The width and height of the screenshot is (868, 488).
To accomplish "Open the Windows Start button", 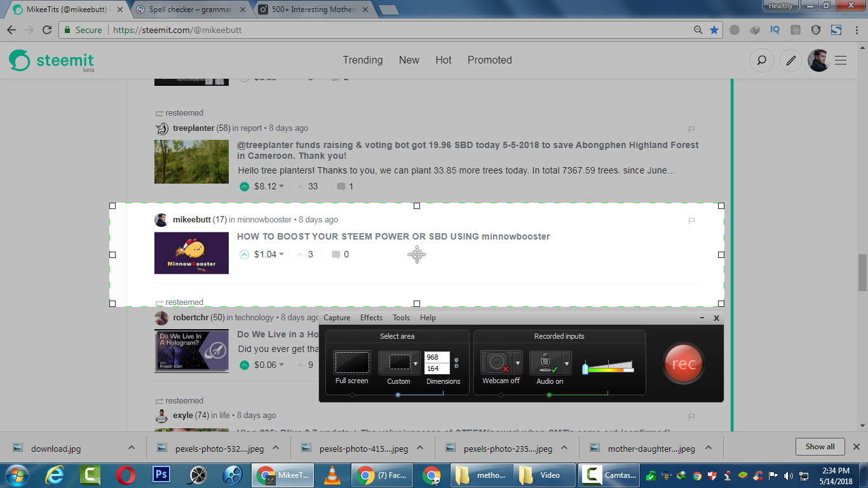I will pyautogui.click(x=16, y=475).
